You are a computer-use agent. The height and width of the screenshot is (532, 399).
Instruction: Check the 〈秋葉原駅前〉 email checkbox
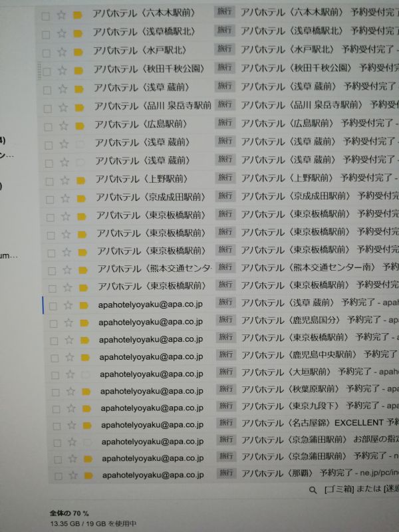(x=56, y=392)
